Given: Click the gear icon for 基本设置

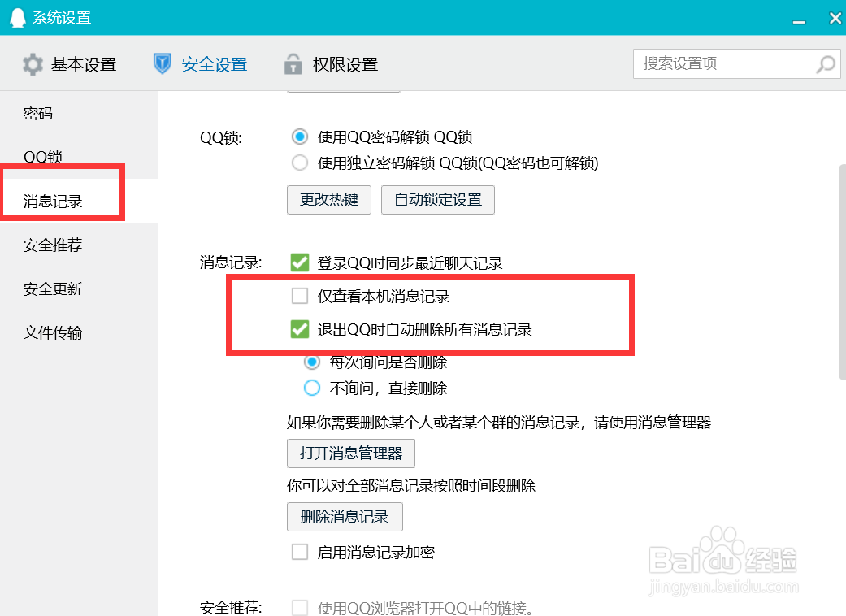Looking at the screenshot, I should pyautogui.click(x=33, y=64).
